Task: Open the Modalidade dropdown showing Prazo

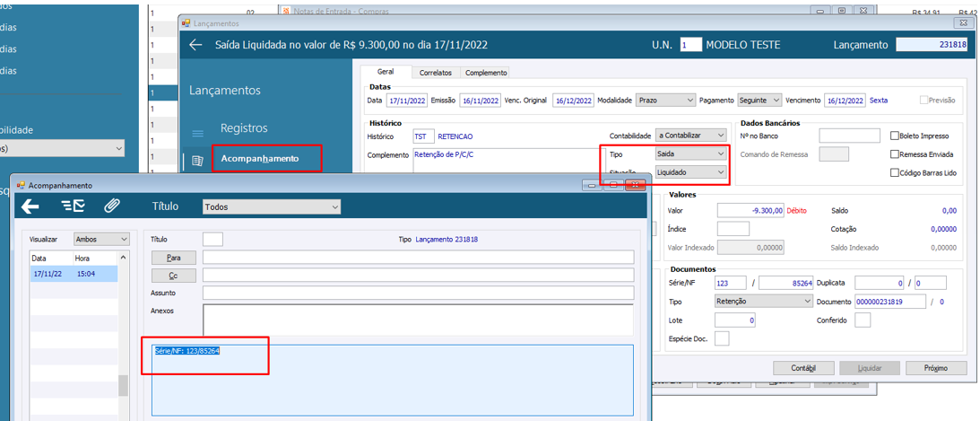Action: tap(665, 101)
